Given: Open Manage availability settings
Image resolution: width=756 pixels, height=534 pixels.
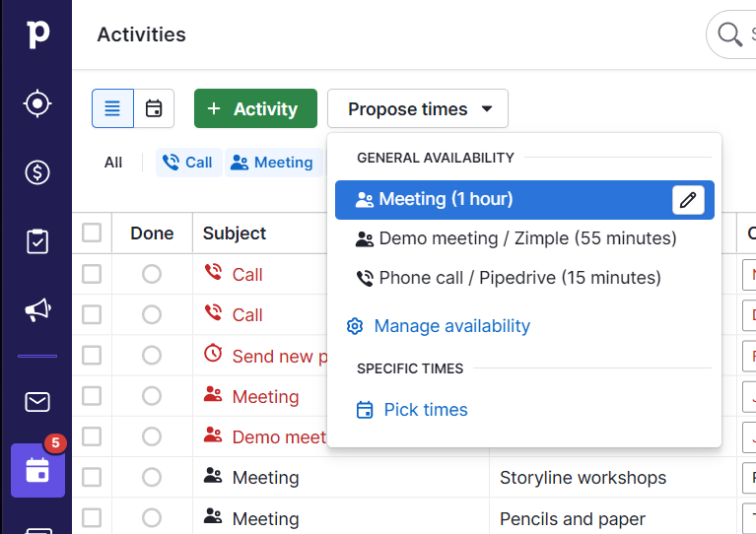Looking at the screenshot, I should tap(450, 326).
